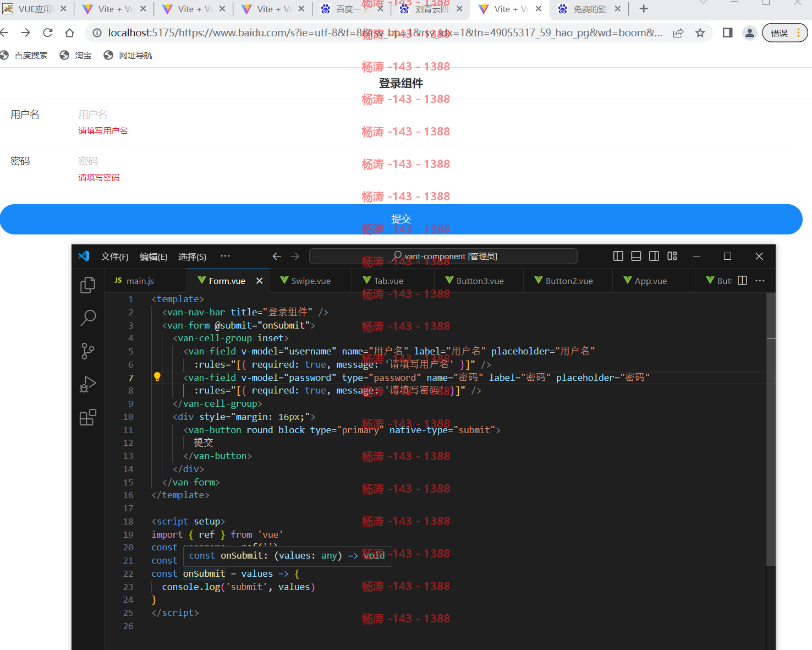812x650 pixels.
Task: Toggle secondary side bar layout icon
Action: pos(654,256)
